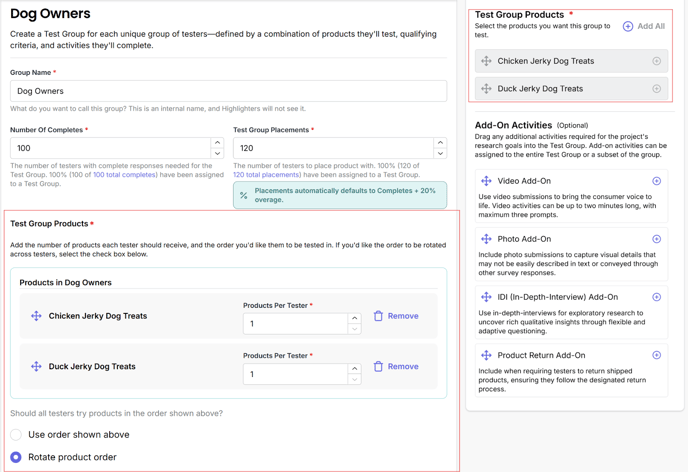Viewport: 688px width, 472px height.
Task: Open the 120 total placements link
Action: (x=266, y=175)
